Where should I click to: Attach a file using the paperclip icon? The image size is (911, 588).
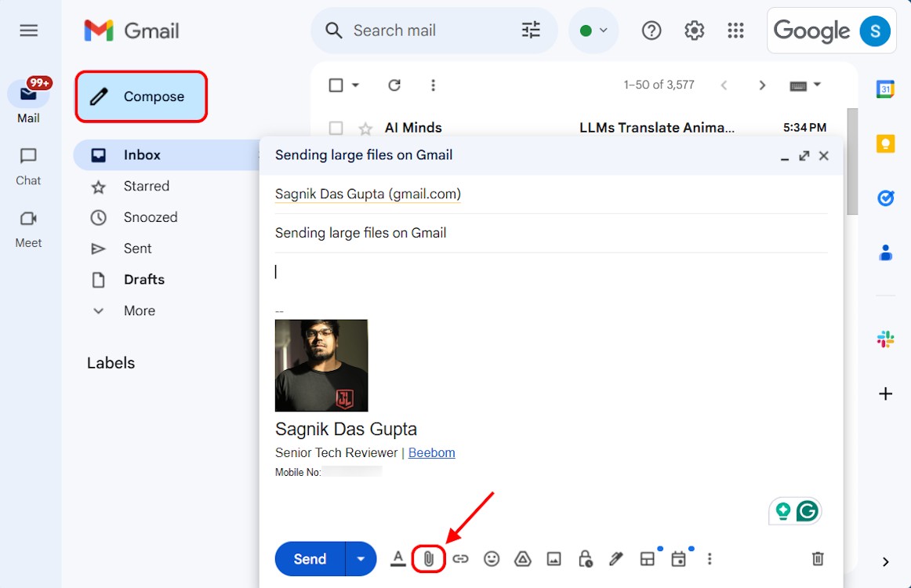429,558
